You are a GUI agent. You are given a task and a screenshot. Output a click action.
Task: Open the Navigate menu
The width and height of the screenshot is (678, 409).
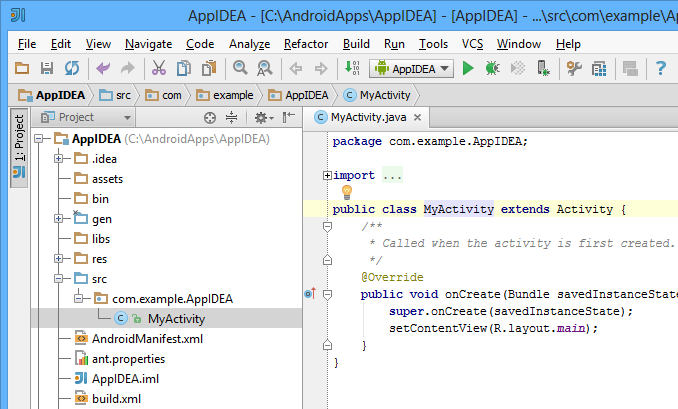148,44
